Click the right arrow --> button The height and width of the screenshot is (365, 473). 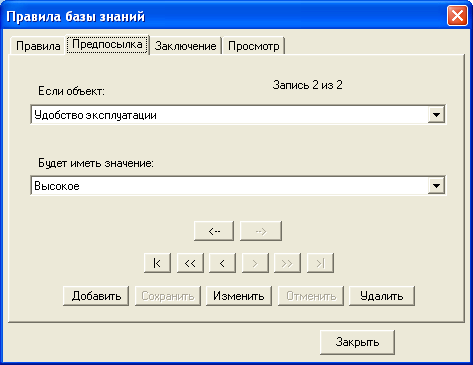(x=261, y=231)
